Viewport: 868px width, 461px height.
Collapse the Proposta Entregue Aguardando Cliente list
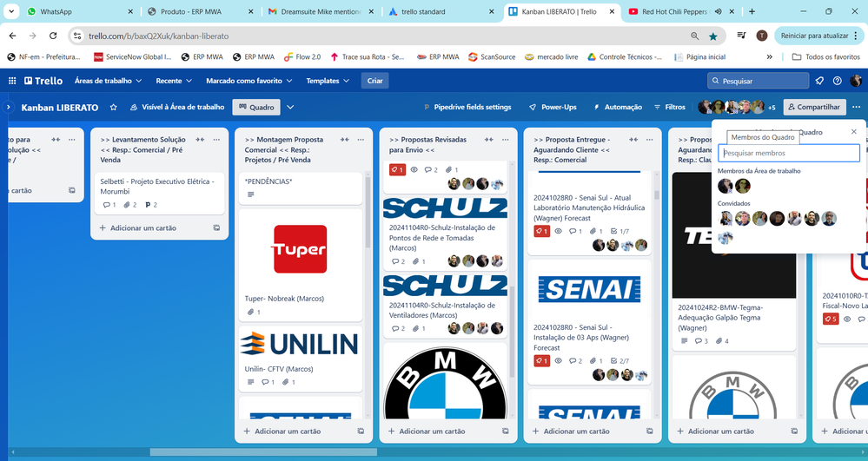coord(633,140)
